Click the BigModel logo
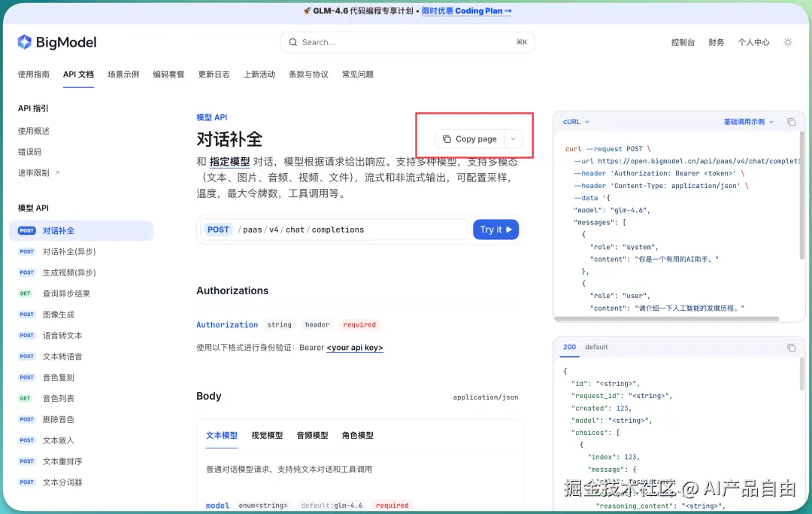This screenshot has width=812, height=514. 56,43
